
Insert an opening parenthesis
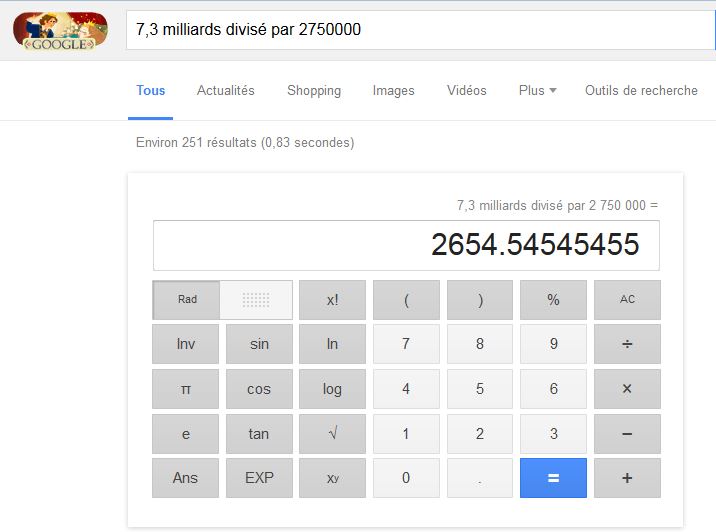[x=406, y=300]
